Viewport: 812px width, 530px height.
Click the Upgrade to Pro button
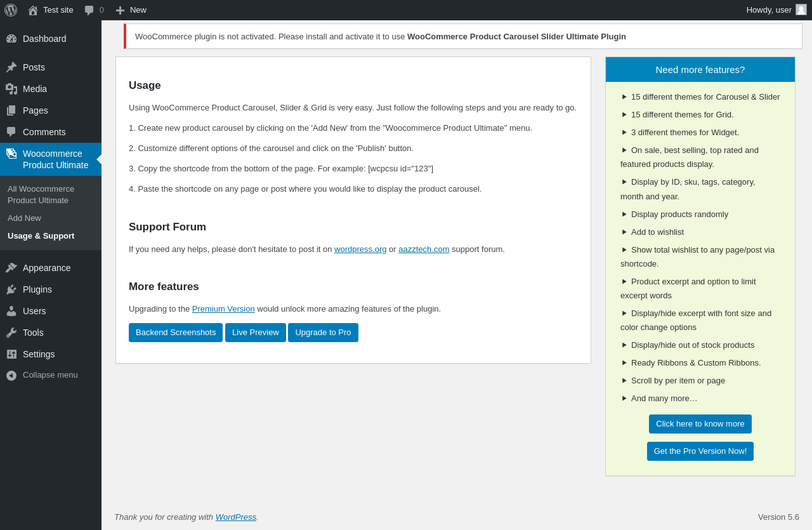[323, 333]
